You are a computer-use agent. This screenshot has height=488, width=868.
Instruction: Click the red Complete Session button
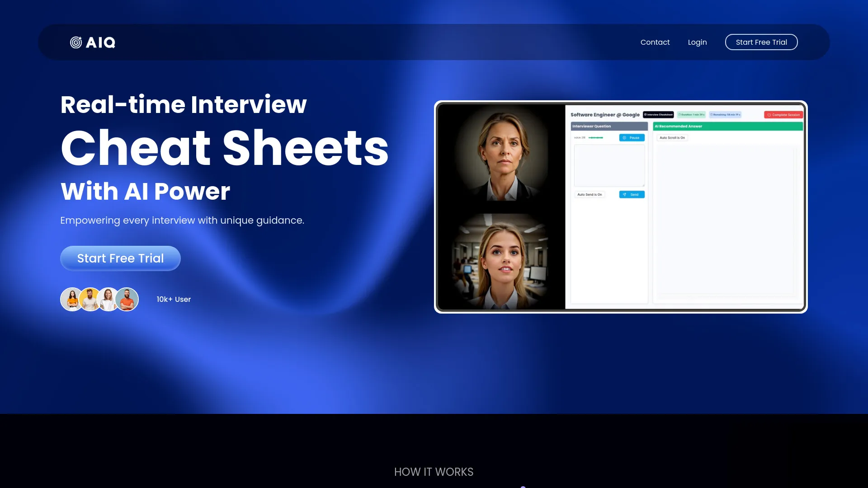(x=783, y=115)
